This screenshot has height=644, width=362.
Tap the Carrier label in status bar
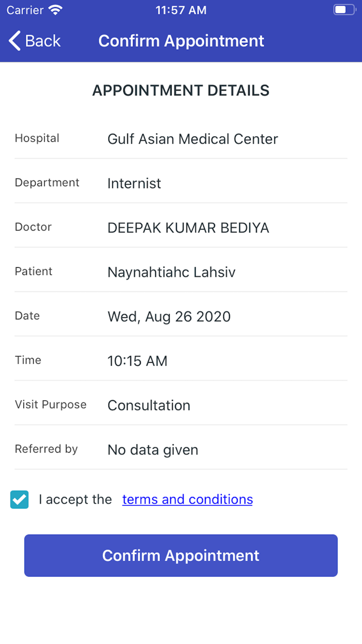point(24,10)
